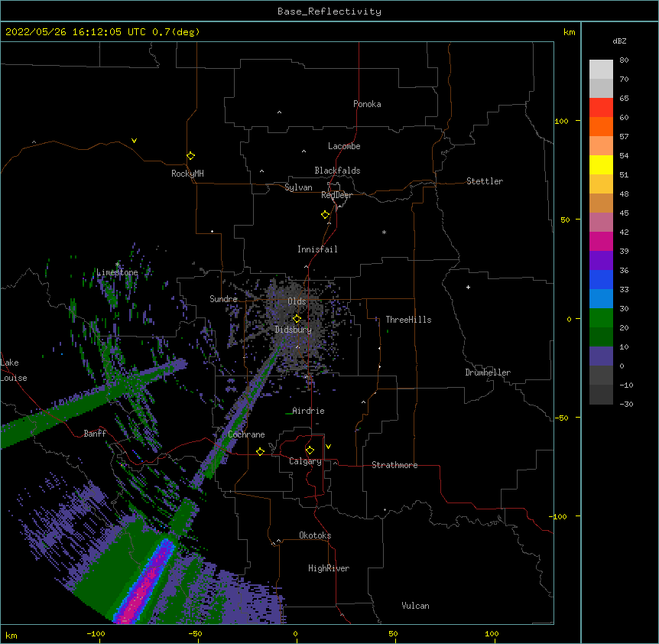Screen dimensions: 659x644
Task: Click the Lake Louise label
Action: click(x=14, y=370)
